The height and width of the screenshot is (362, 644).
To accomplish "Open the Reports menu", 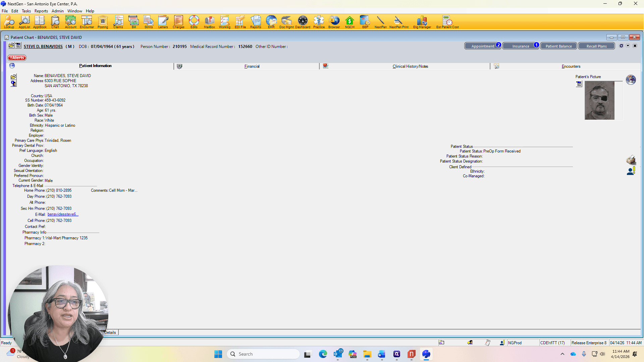I will (41, 11).
